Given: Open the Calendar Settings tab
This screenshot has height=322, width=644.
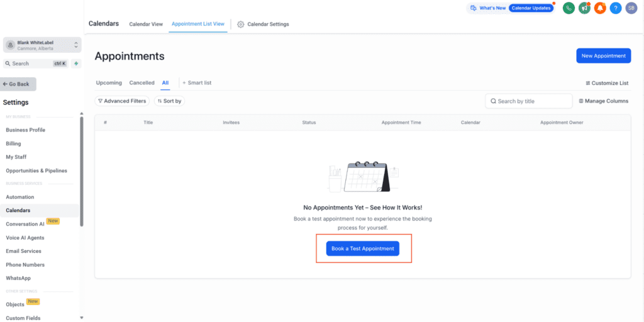Looking at the screenshot, I should coord(264,25).
